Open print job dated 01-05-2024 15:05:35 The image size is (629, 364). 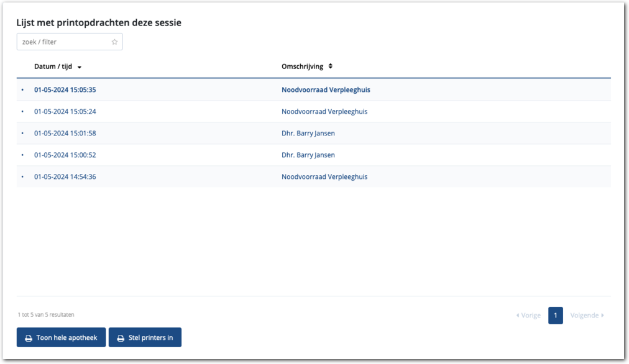65,90
